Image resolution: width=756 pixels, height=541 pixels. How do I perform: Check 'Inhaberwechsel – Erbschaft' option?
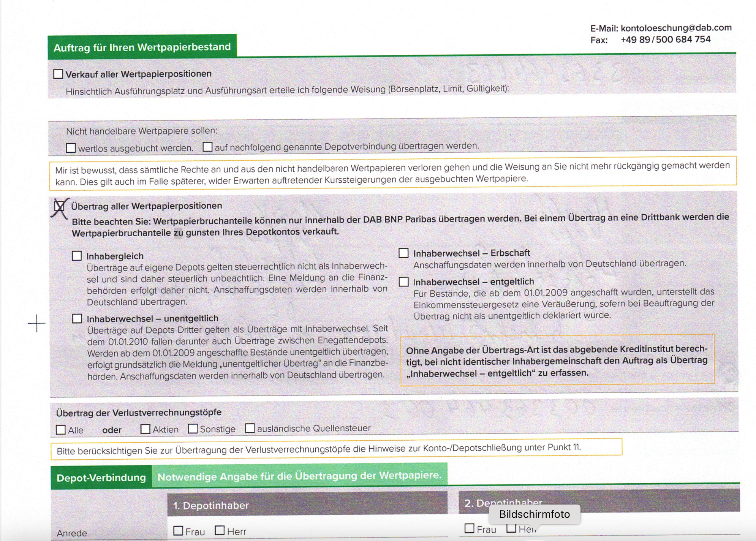click(x=403, y=253)
